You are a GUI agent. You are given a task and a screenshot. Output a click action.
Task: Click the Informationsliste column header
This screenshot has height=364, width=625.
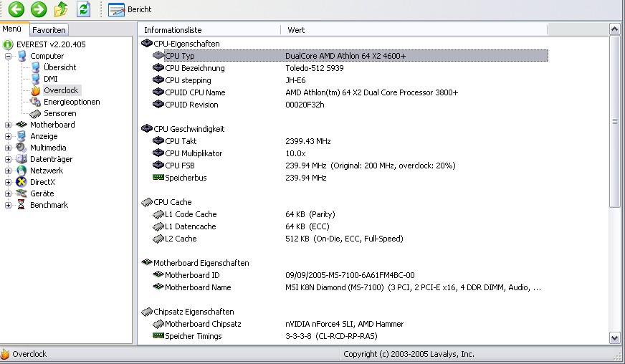coord(209,30)
